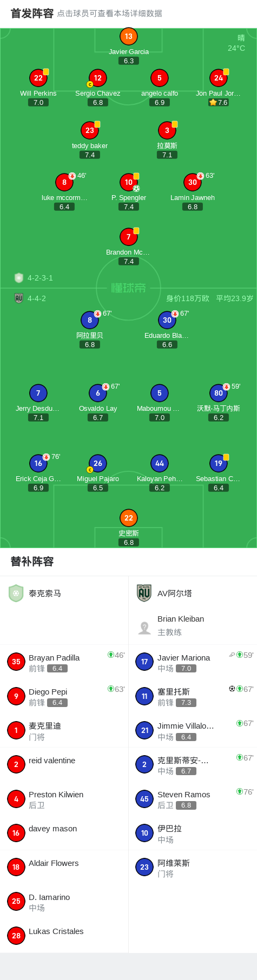Select the 首发阵容 heading

point(32,14)
